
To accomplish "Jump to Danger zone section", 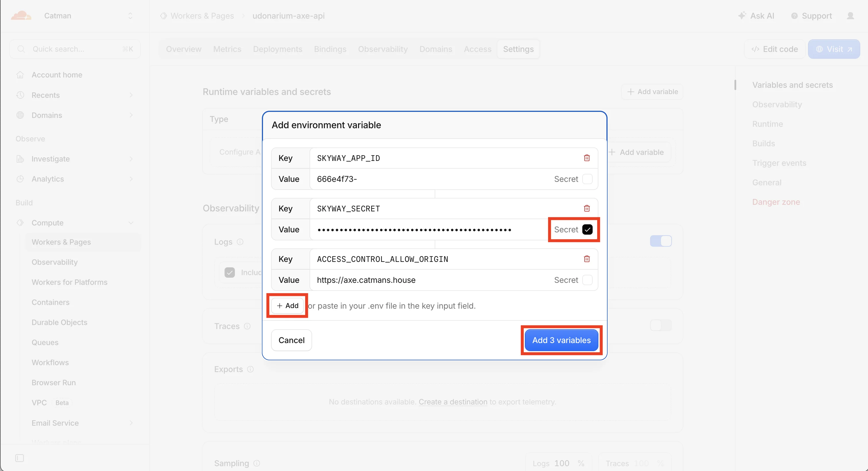I will click(776, 202).
